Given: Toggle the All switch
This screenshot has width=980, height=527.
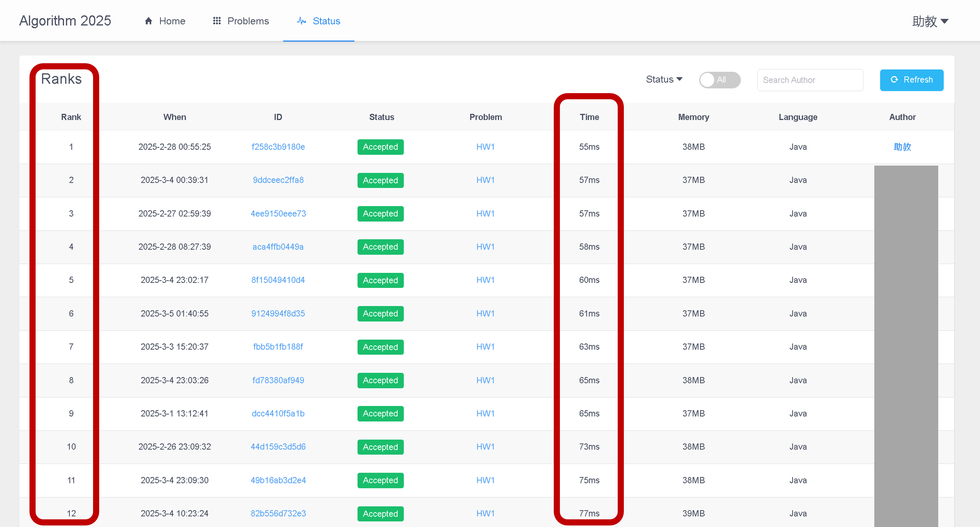Looking at the screenshot, I should pyautogui.click(x=719, y=80).
